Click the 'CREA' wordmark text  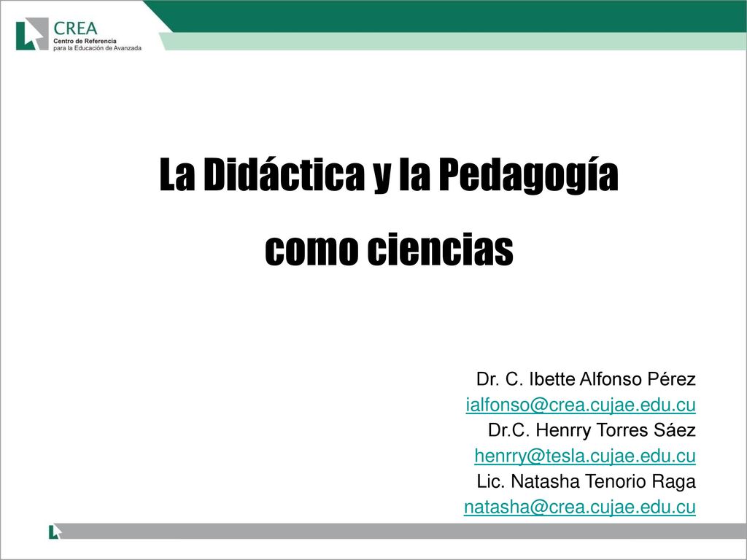click(75, 28)
